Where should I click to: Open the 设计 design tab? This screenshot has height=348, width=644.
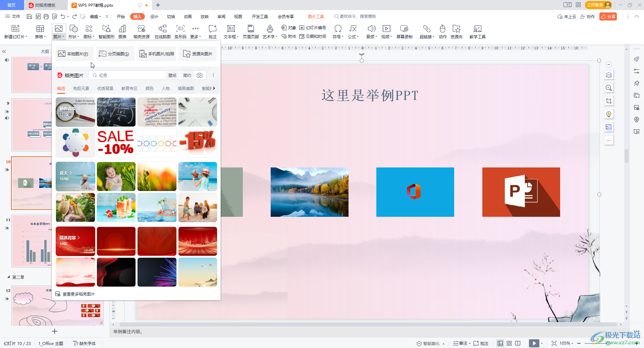click(154, 16)
